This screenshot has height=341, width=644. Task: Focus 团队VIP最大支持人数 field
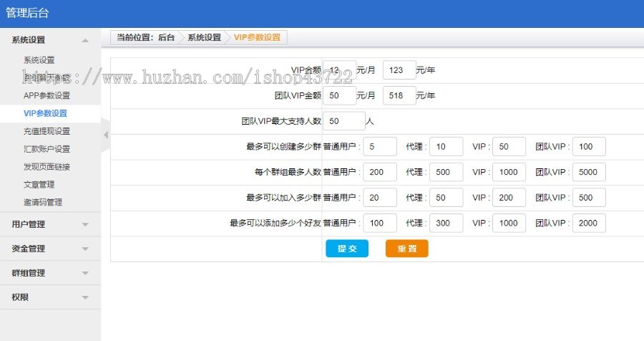tap(343, 121)
